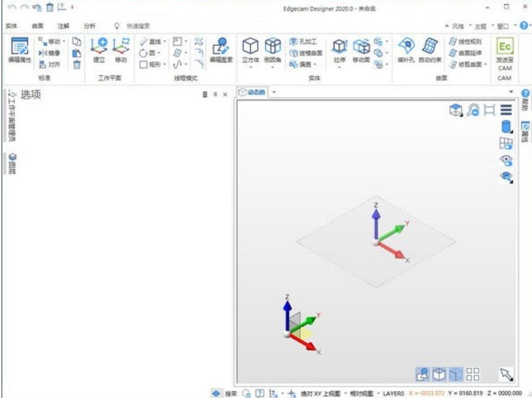Viewport: 532px width, 398px height.
Task: Toggle the four-square multi-view layout
Action: pos(472,374)
